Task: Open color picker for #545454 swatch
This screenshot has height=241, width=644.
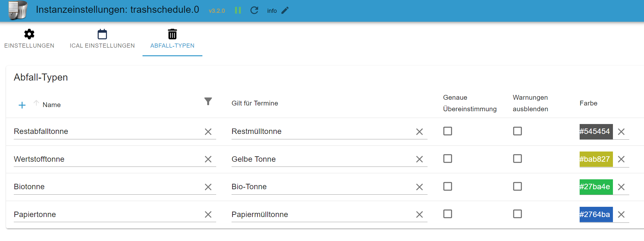Action: [596, 131]
